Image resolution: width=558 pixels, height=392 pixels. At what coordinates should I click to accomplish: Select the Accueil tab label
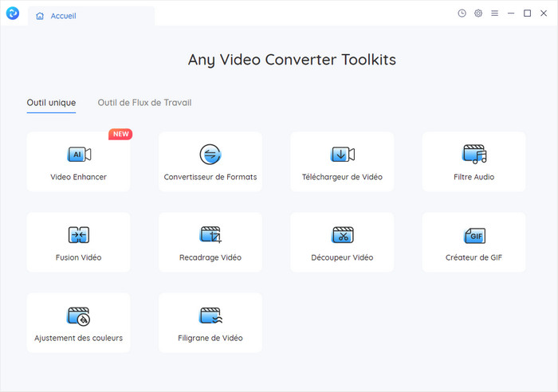pos(63,16)
